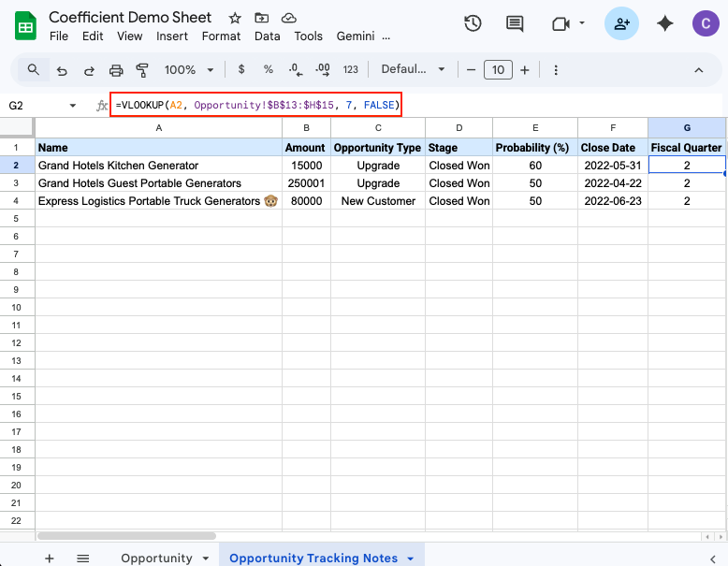728x566 pixels.
Task: Open version history clock icon
Action: pyautogui.click(x=473, y=23)
